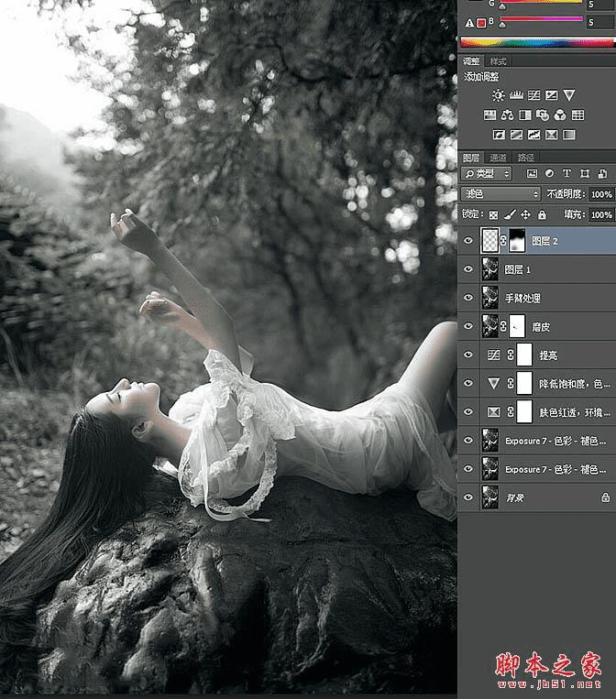Pick a color from the spectrum ramp
The height and width of the screenshot is (699, 616).
point(537,43)
